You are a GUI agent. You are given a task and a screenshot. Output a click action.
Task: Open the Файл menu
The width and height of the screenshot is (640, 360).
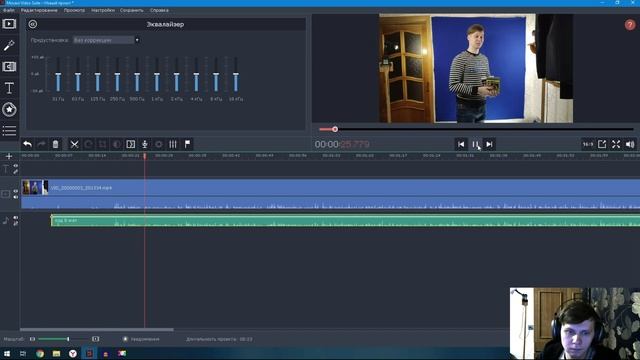pyautogui.click(x=9, y=10)
